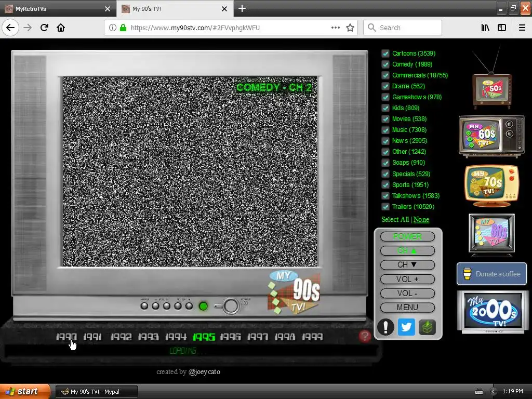Click the @joeycato creator link
The width and height of the screenshot is (532, 399).
point(204,372)
